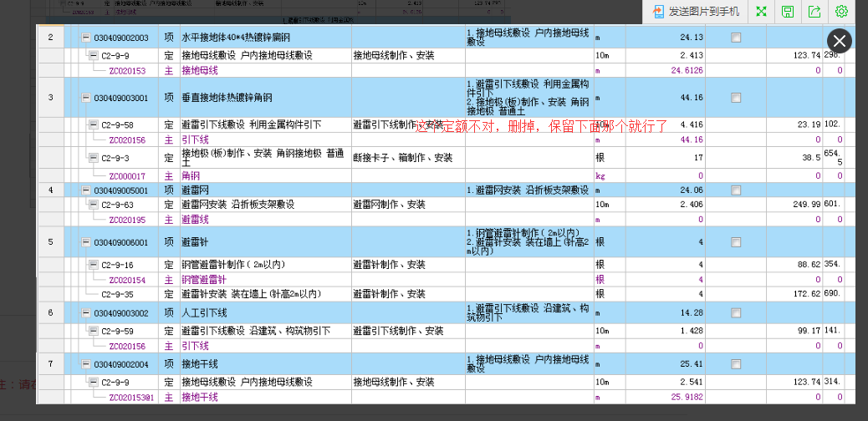
Task: Click unit price 88.62
Action: [x=810, y=265]
